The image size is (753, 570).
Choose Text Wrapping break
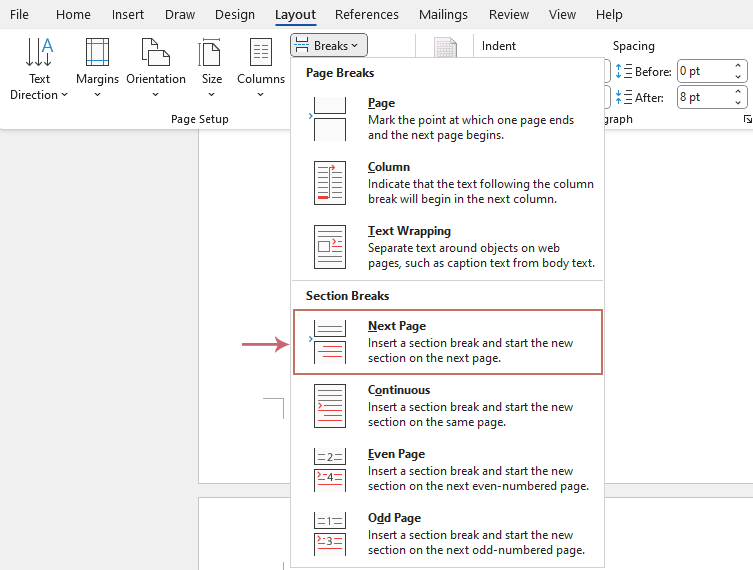pos(448,247)
